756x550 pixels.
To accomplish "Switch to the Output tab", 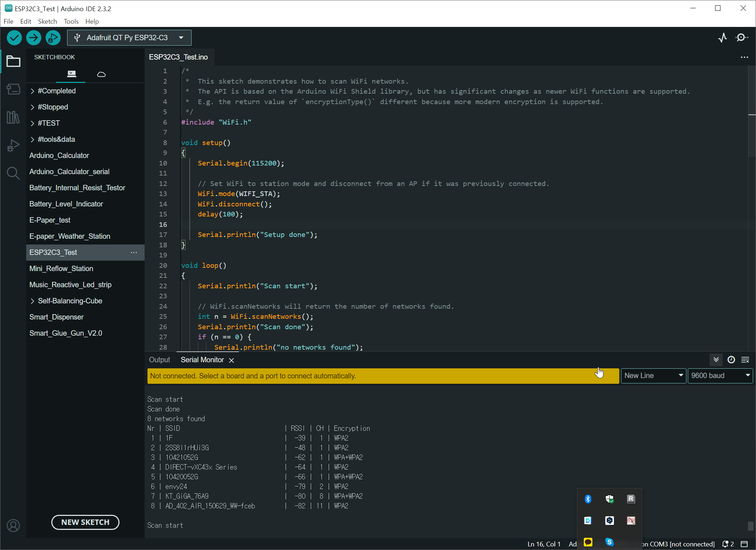I will [x=159, y=360].
